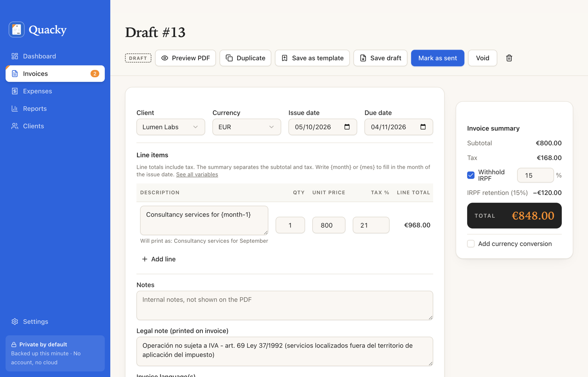The image size is (588, 377).
Task: Click the Quacky logo icon
Action: coord(17,29)
